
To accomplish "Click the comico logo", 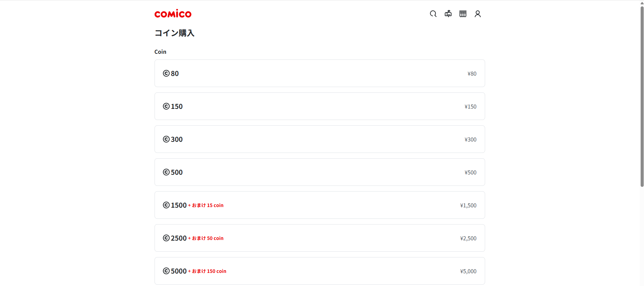I will point(173,14).
